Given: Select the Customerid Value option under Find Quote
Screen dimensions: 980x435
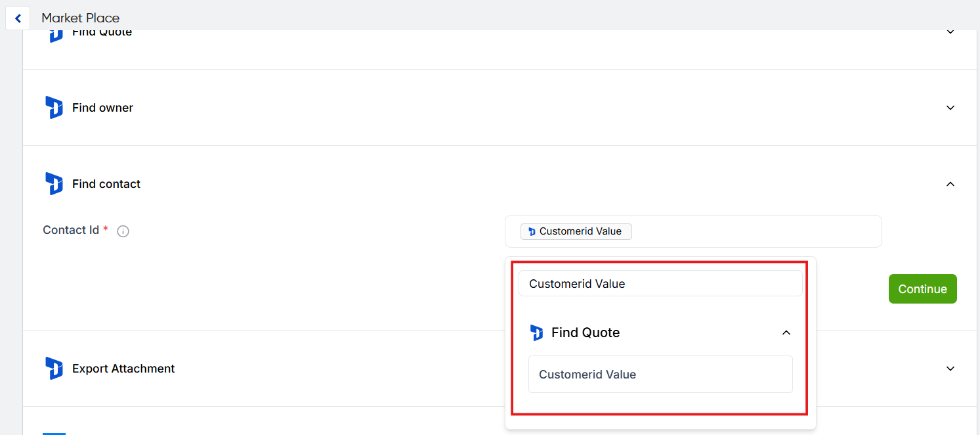Looking at the screenshot, I should pos(660,375).
